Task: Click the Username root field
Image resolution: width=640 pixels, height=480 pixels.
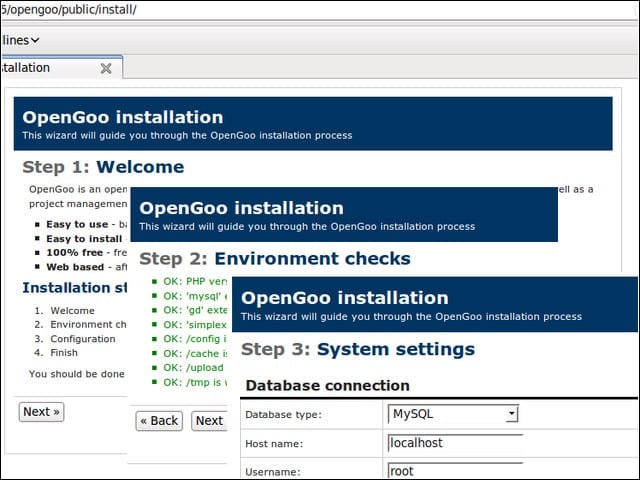Action: pyautogui.click(x=455, y=471)
